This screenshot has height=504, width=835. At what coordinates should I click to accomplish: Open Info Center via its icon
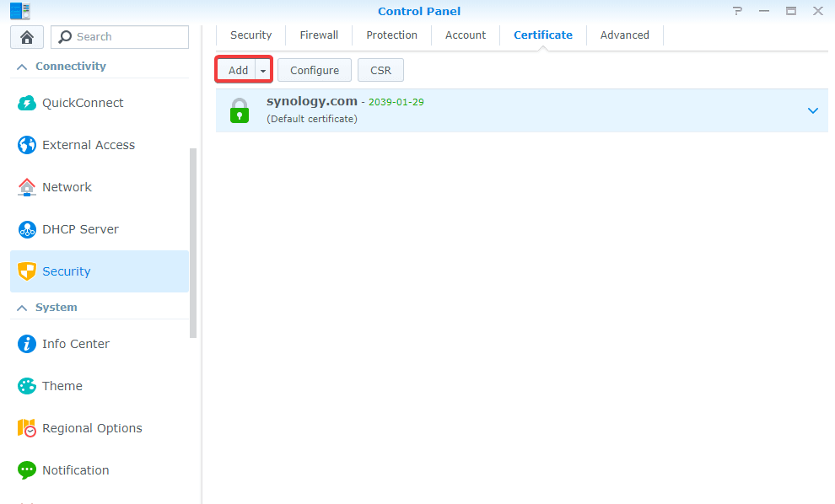coord(27,344)
